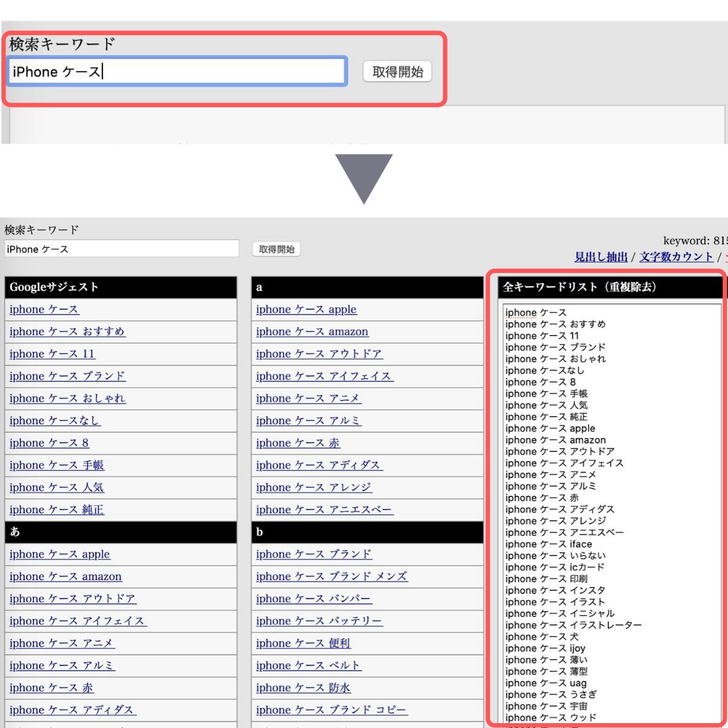Open the 'iphone ケース おすすめ' link in Googleサジェスト
This screenshot has height=728, width=728.
point(67,332)
